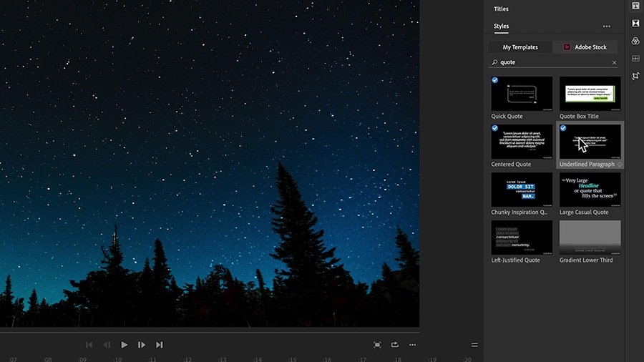Click the Quick Quote label

point(507,116)
